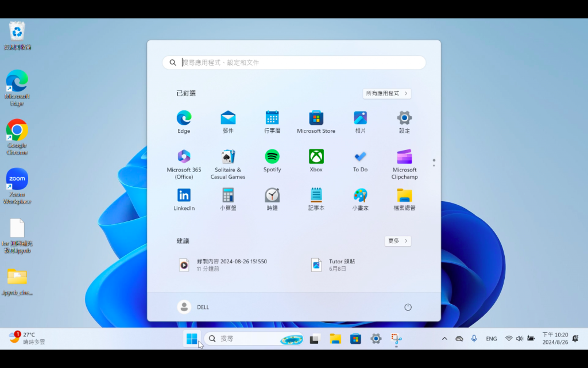This screenshot has width=588, height=368.
Task: Click the volume speaker tray icon
Action: click(519, 339)
